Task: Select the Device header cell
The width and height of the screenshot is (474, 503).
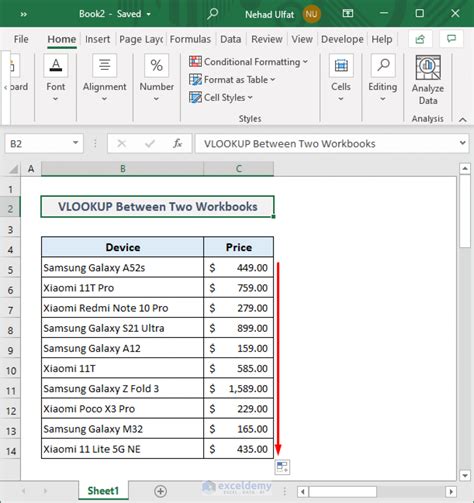Action: (123, 247)
